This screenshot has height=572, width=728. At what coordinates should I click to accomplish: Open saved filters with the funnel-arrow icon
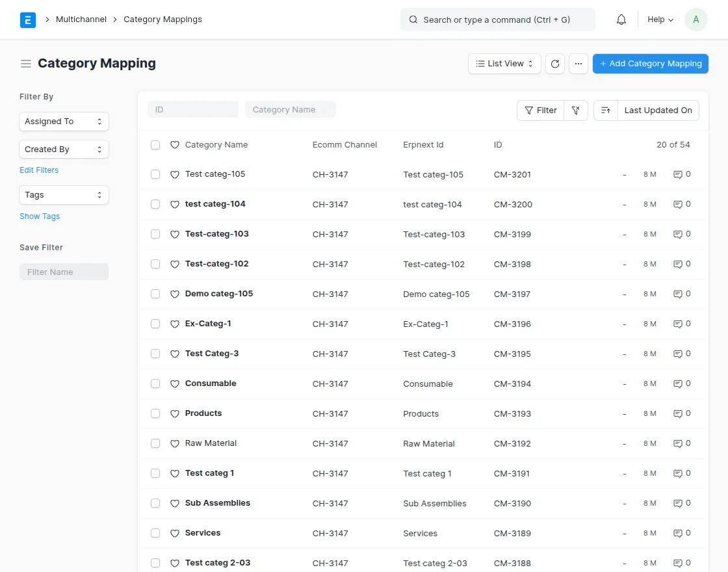[x=576, y=110]
